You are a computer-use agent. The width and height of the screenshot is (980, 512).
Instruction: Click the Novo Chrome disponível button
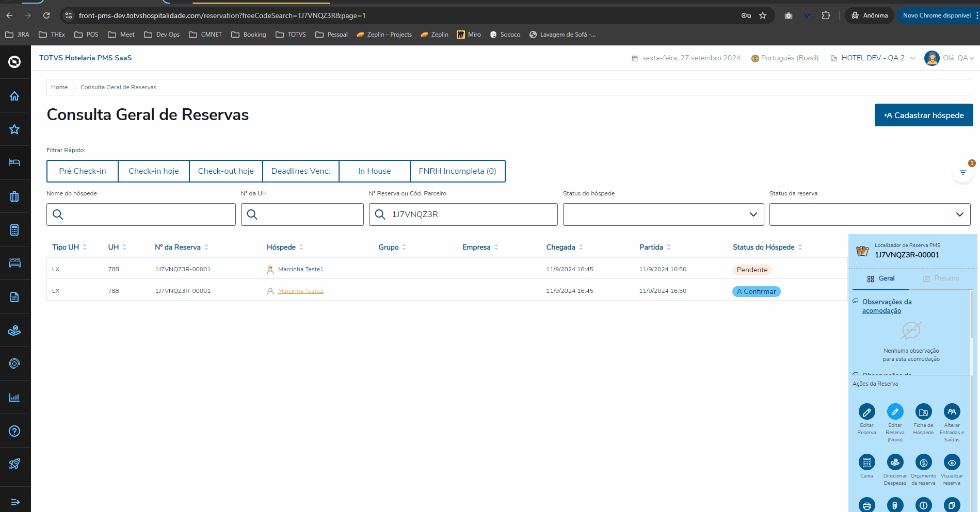937,15
